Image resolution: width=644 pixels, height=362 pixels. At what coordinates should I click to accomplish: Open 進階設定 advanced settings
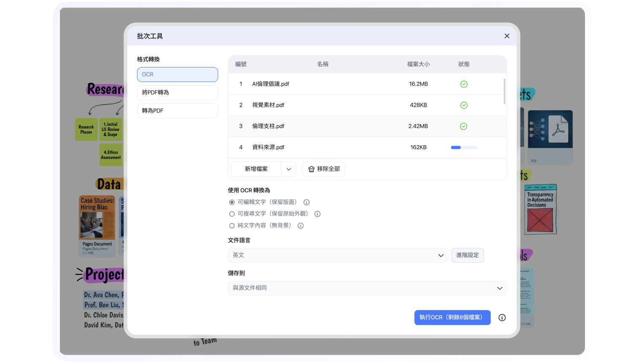[x=467, y=255]
